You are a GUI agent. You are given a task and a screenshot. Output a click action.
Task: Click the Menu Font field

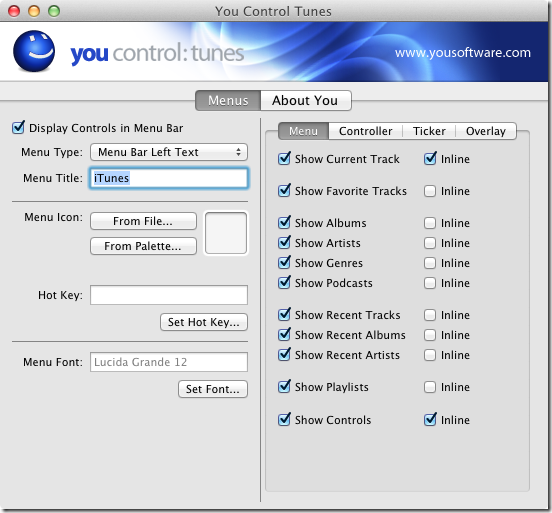tap(169, 362)
